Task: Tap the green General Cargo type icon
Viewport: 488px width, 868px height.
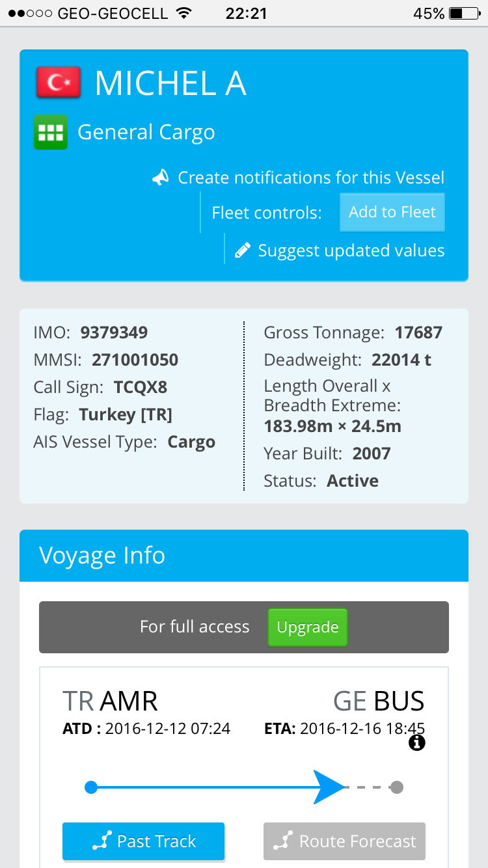Action: pyautogui.click(x=51, y=132)
